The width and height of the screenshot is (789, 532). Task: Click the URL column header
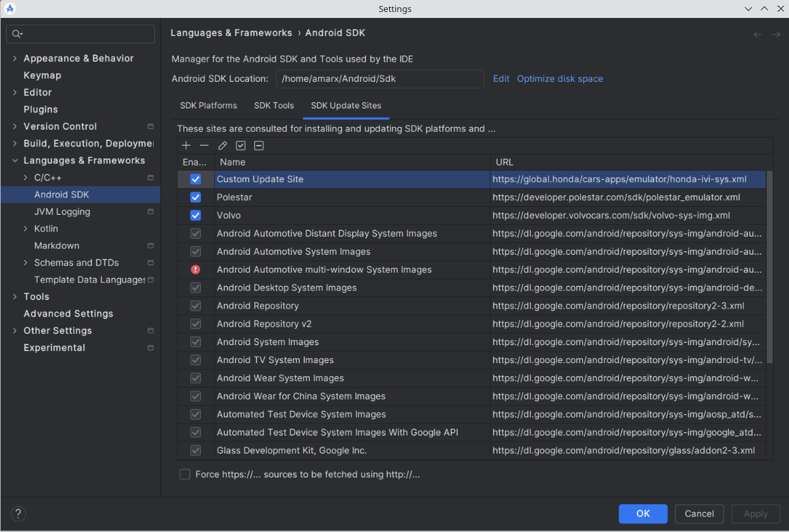629,162
